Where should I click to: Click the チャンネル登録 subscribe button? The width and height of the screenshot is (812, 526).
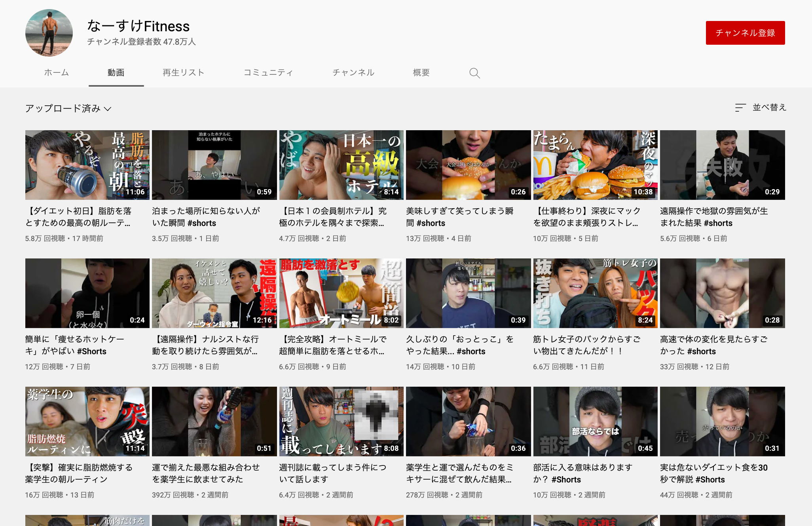click(745, 33)
